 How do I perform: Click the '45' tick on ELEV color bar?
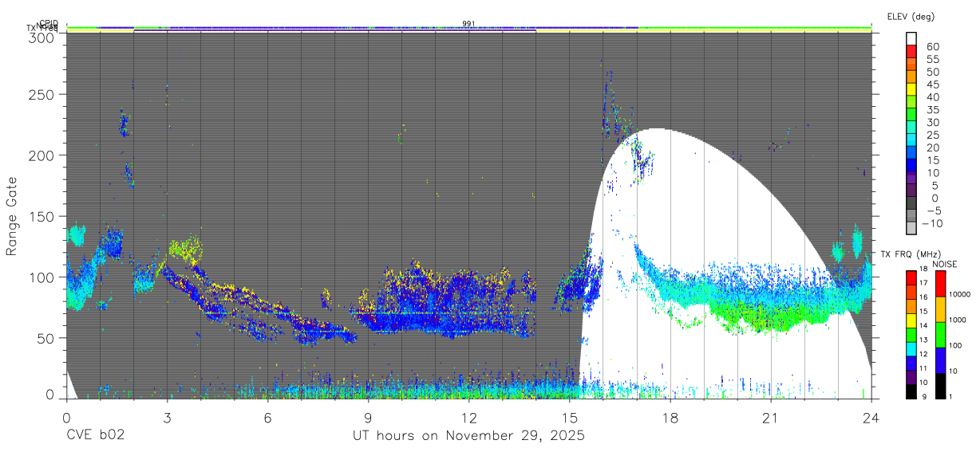(933, 85)
